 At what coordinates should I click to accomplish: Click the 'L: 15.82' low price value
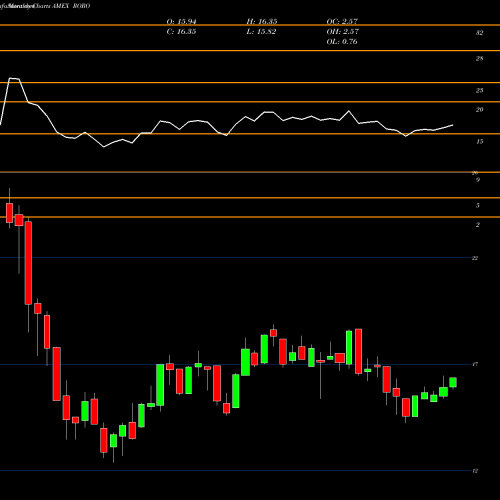click(261, 32)
